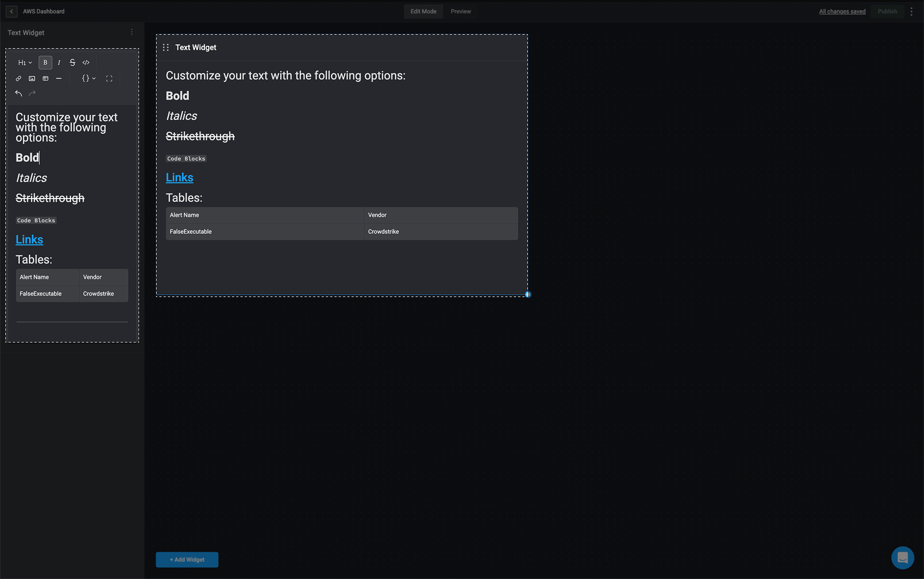Click the Code Blocks chip in the editor
924x579 pixels.
coord(36,220)
